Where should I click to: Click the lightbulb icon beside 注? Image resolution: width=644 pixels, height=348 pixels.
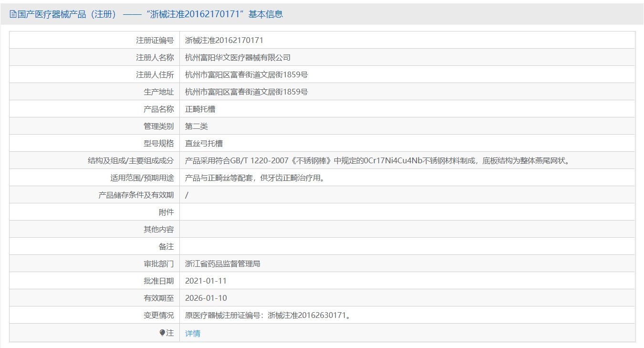click(x=162, y=333)
